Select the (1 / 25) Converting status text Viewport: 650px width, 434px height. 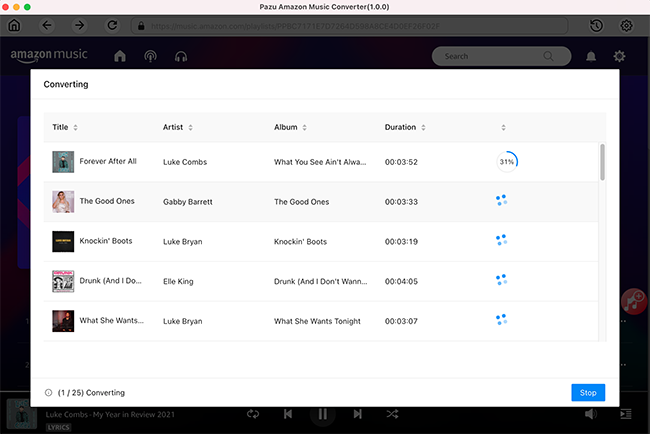click(91, 393)
